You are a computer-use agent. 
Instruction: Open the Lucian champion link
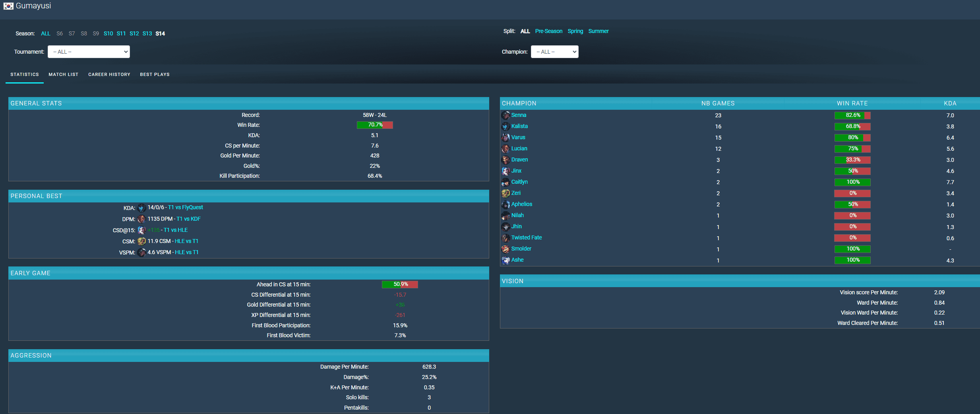pos(519,148)
